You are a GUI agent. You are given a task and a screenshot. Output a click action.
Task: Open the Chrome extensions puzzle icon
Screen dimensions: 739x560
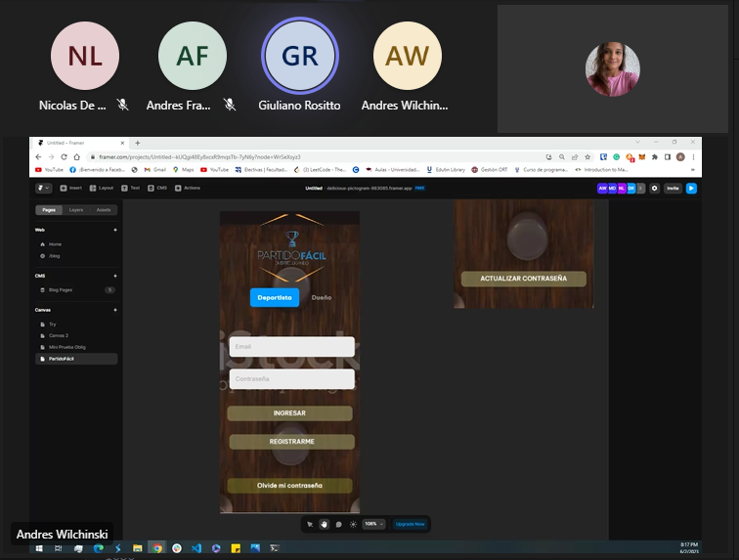click(655, 157)
